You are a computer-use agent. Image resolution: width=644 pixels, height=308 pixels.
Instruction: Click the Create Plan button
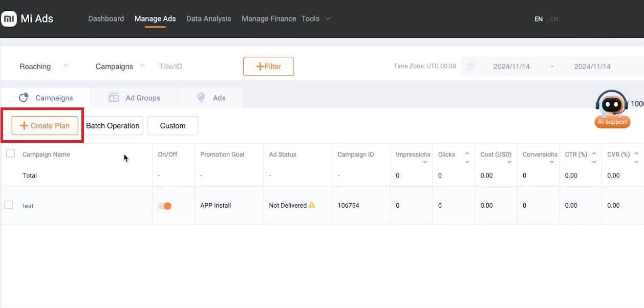(45, 126)
